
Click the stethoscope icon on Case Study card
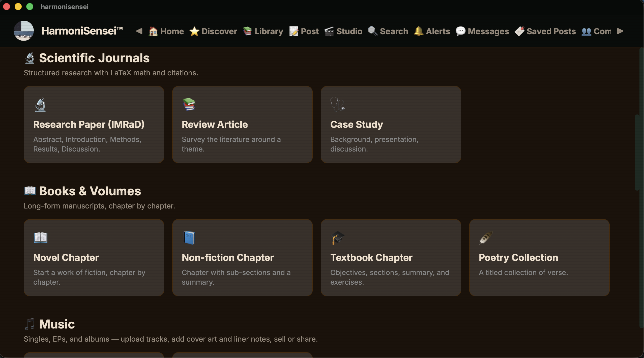[x=337, y=104]
